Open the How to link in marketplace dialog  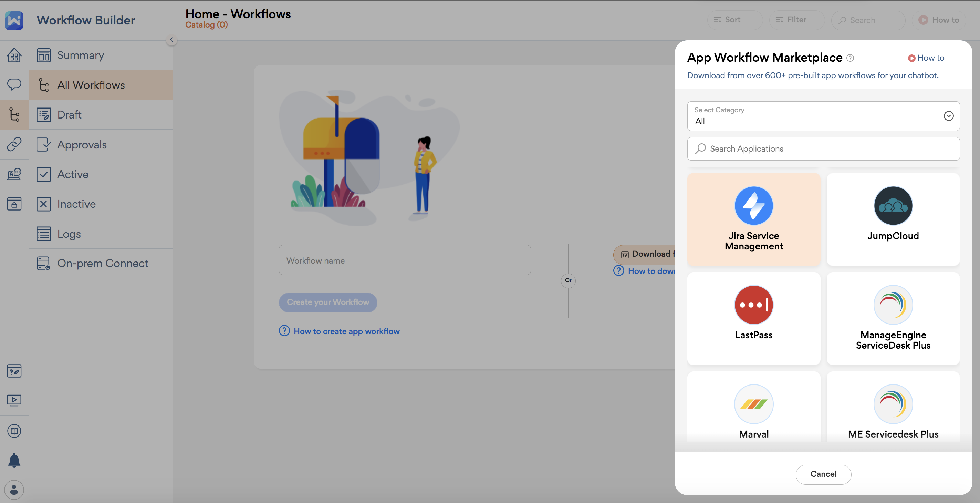(x=926, y=58)
